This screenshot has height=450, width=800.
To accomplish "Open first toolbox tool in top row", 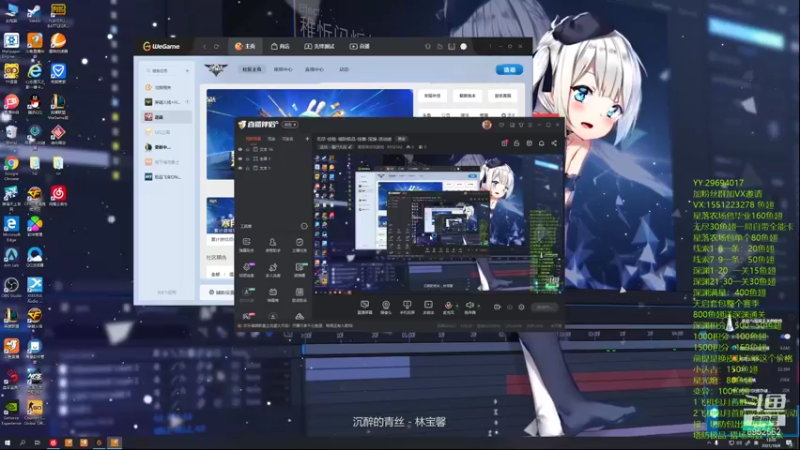I will pos(246,244).
